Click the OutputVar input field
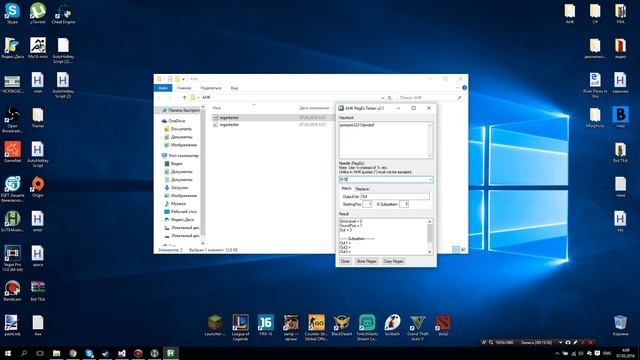Image resolution: width=640 pixels, height=360 pixels. coord(395,197)
